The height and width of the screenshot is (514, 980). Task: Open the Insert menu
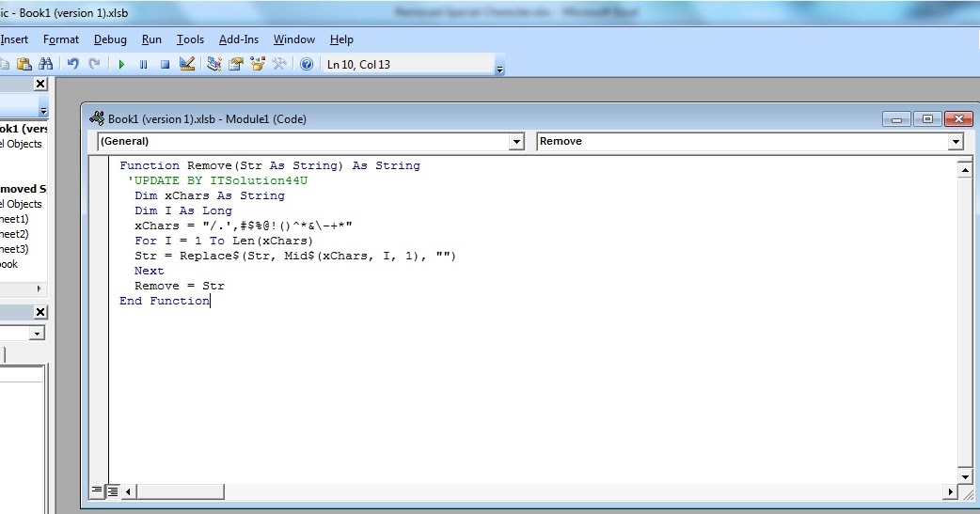(x=14, y=39)
